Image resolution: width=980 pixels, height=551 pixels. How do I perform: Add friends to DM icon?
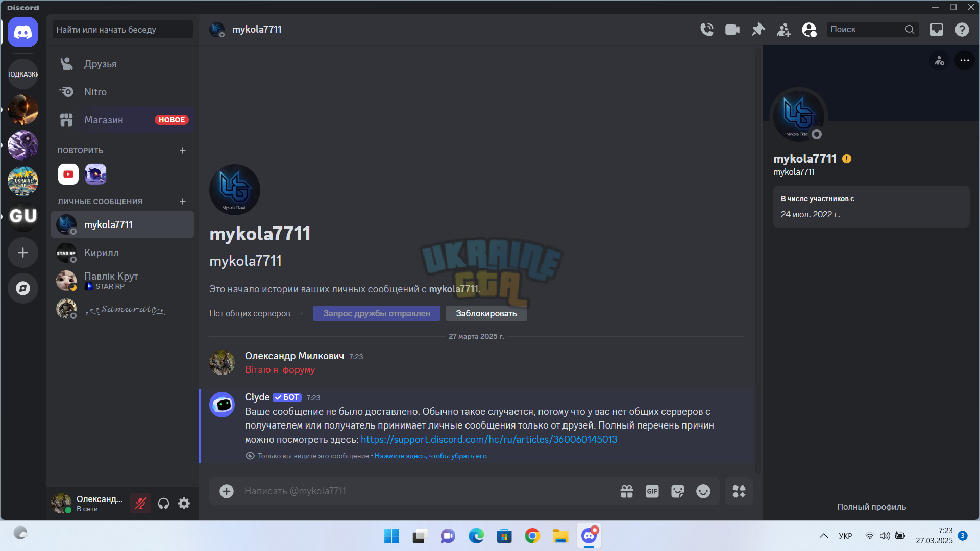pyautogui.click(x=783, y=30)
